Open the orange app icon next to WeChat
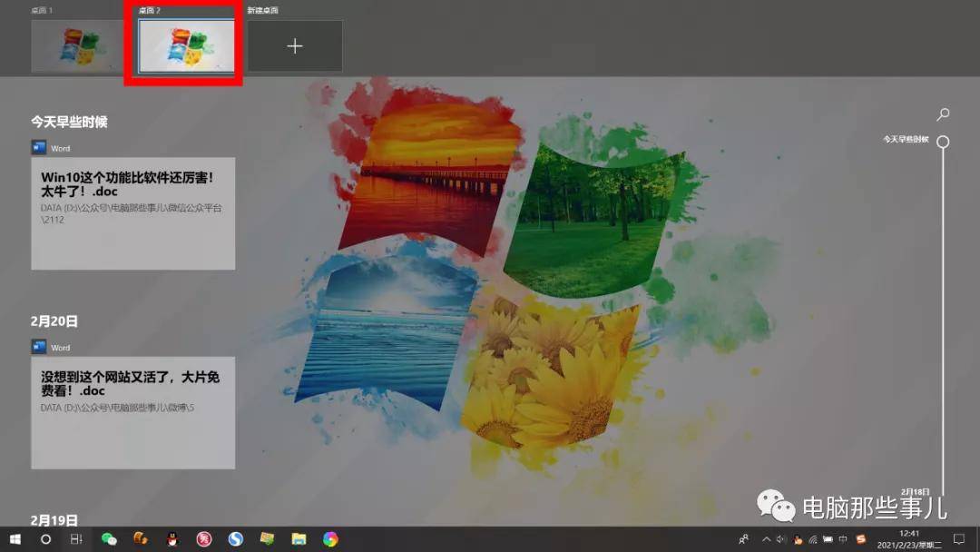The height and width of the screenshot is (552, 980). pyautogui.click(x=141, y=539)
